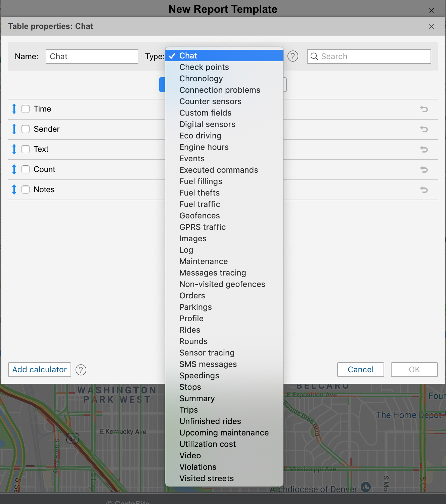
Task: Click the reorder arrow icon for Notes
Action: coord(14,190)
